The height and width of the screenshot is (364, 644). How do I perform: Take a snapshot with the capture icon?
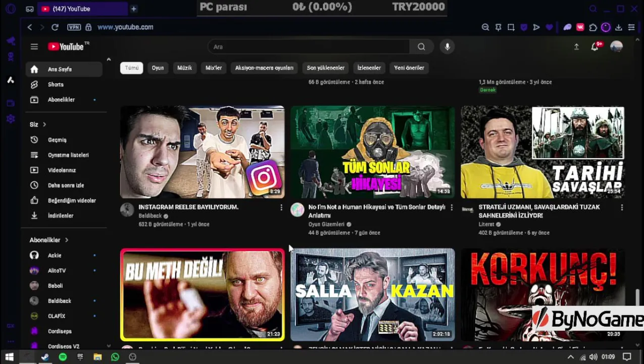tap(511, 27)
